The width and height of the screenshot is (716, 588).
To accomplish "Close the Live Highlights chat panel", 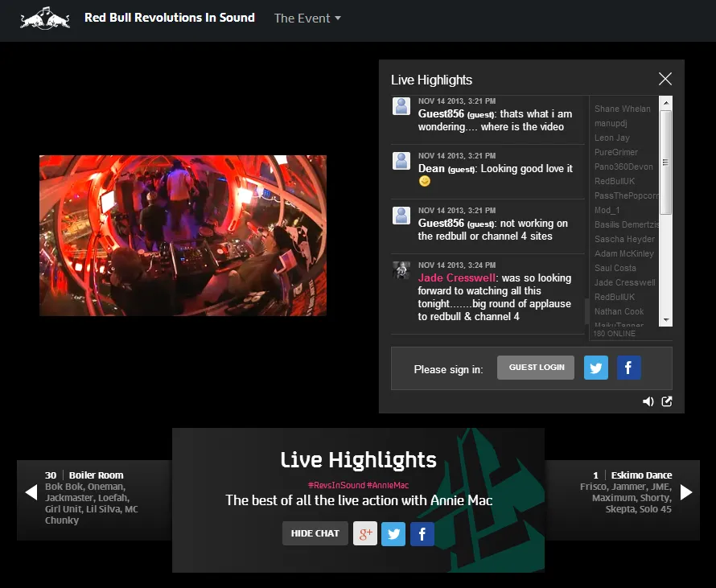I will 665,79.
